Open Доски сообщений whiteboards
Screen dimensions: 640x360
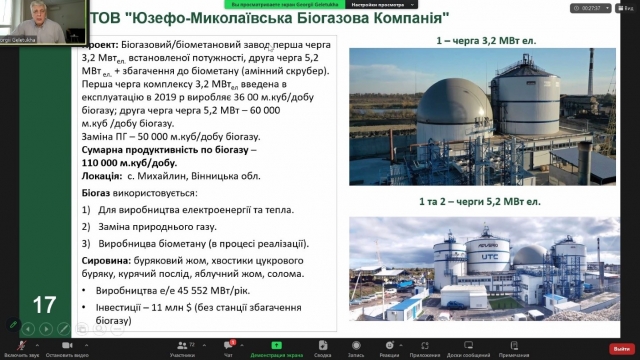coord(468,349)
